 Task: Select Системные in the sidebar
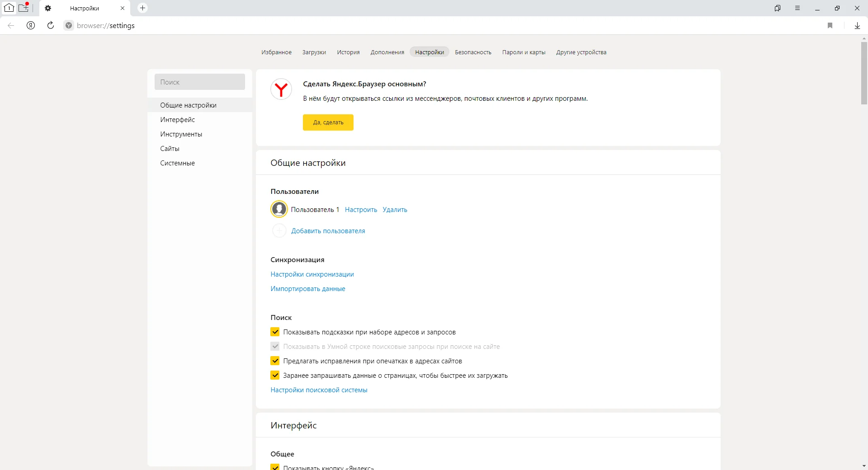tap(200, 163)
